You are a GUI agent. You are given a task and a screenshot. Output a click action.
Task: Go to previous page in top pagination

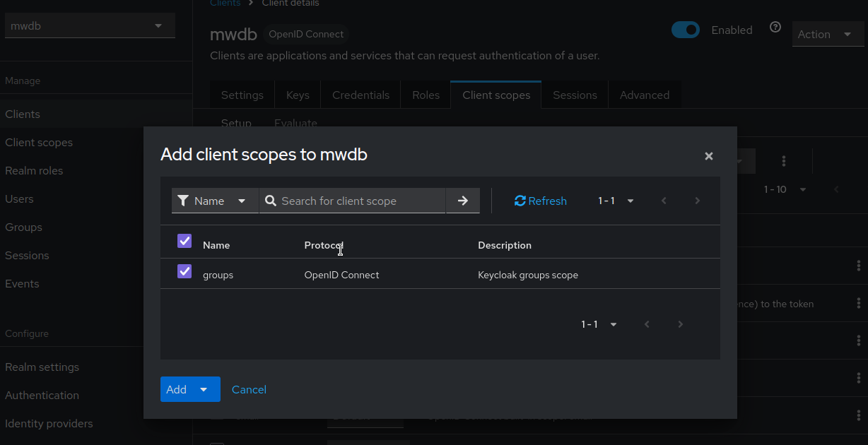pos(664,201)
